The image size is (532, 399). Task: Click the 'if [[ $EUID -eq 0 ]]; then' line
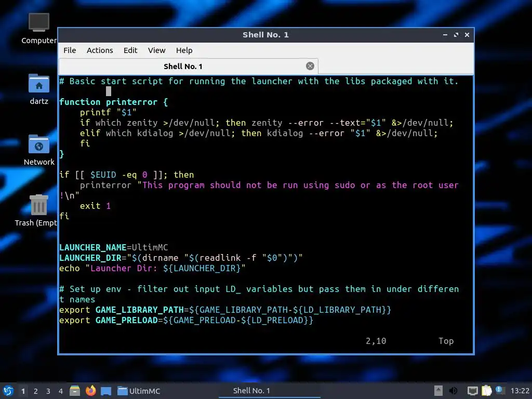(x=127, y=175)
